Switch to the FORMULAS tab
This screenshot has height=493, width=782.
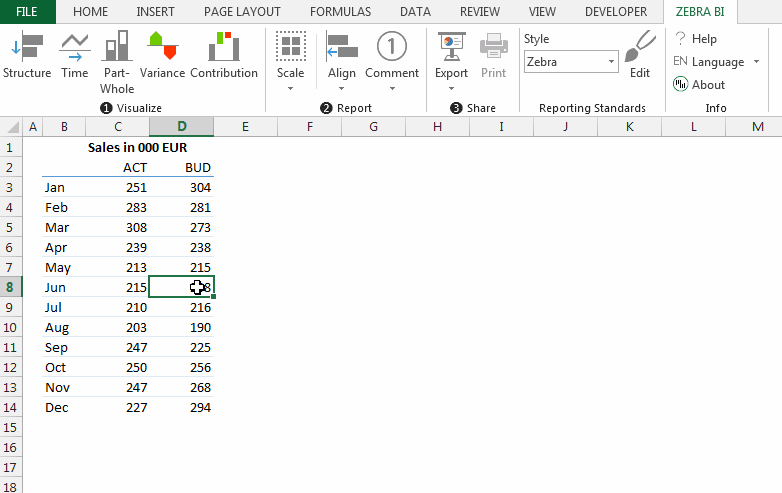(x=341, y=12)
